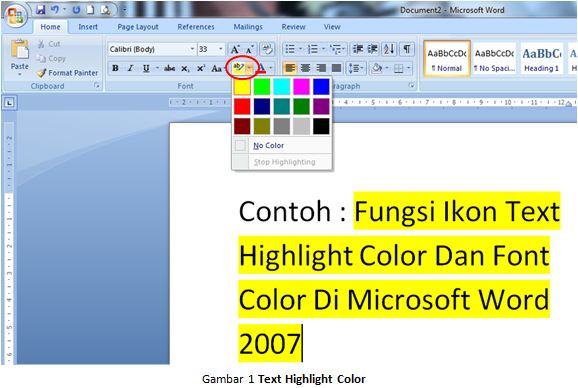Image resolution: width=578 pixels, height=388 pixels.
Task: Open the font size dropdown showing 33
Action: click(220, 49)
